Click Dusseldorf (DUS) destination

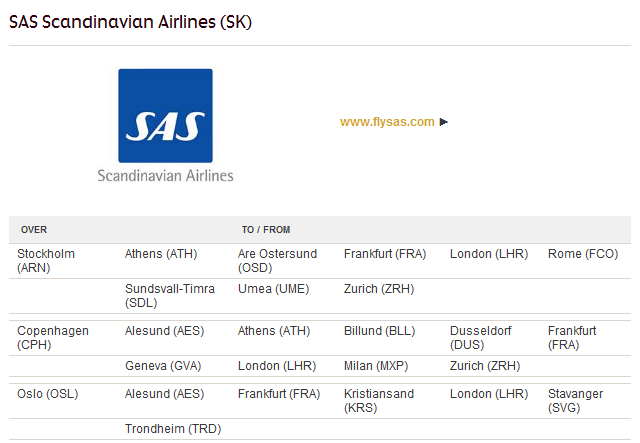point(480,338)
